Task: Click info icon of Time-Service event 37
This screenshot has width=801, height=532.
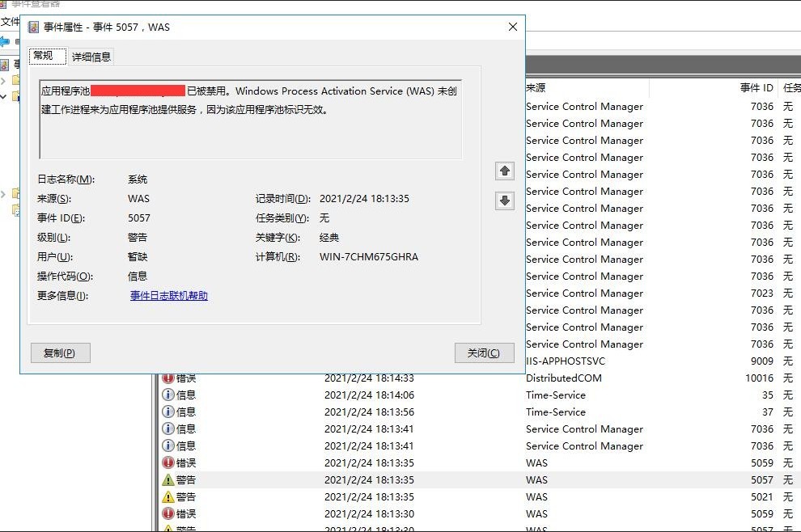Action: pos(168,412)
